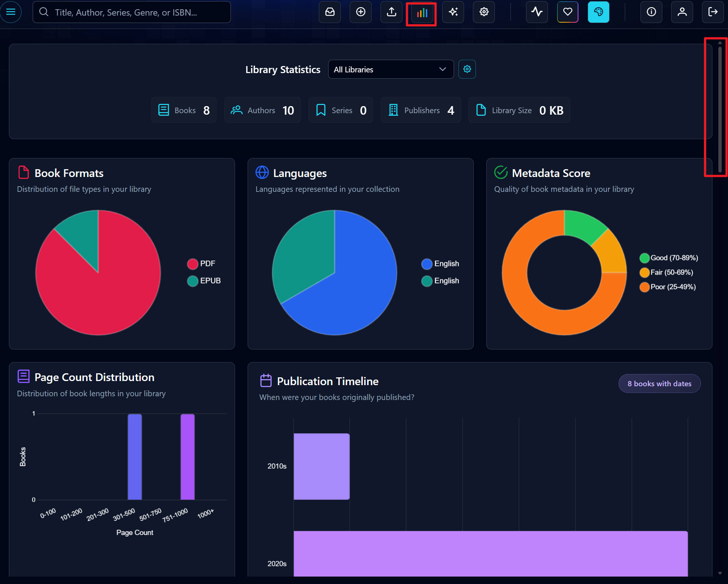This screenshot has width=728, height=584.
Task: Click the sparkles magic icon
Action: point(453,12)
